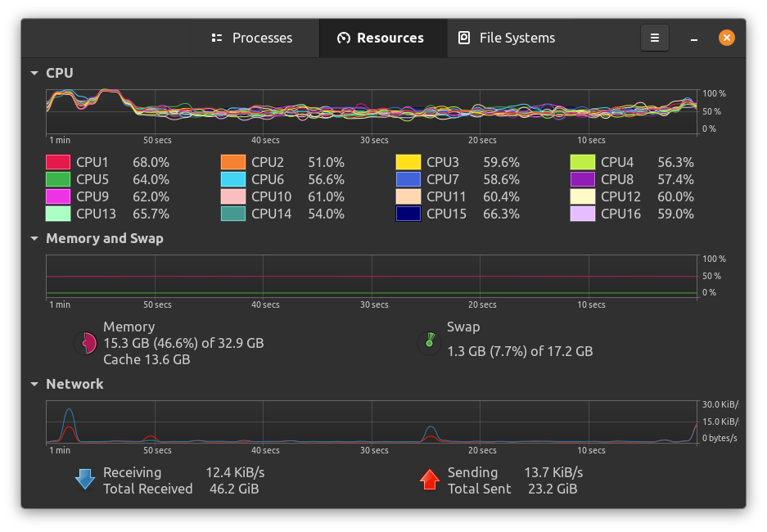Click the window minimize button

(x=693, y=38)
